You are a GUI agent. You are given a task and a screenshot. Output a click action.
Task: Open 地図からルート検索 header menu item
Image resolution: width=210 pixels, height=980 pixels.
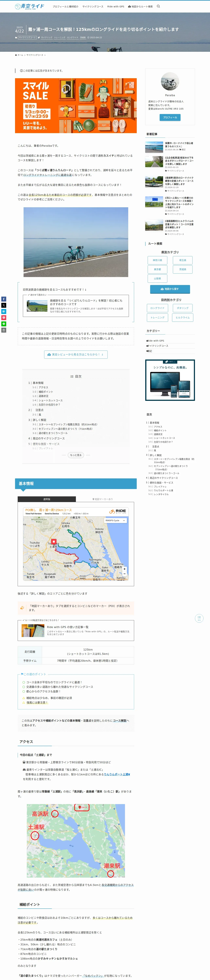(x=140, y=7)
